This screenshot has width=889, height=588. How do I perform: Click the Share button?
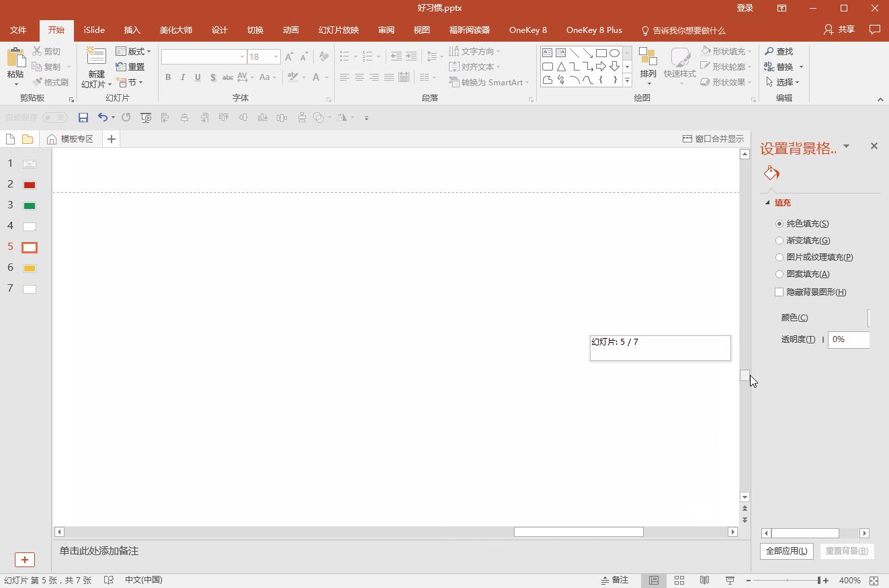pyautogui.click(x=839, y=30)
